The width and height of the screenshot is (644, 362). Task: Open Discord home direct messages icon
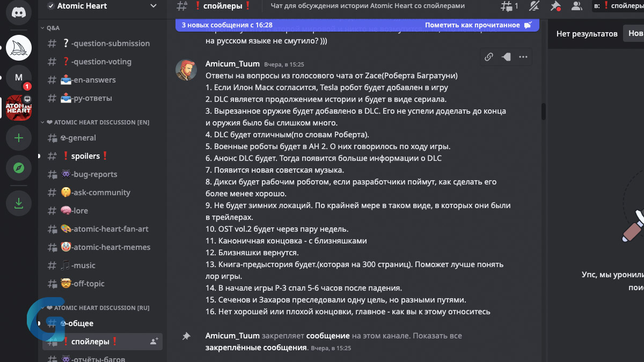(x=18, y=12)
